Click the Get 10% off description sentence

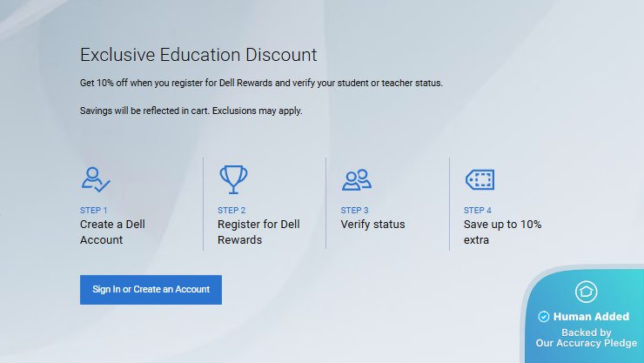pos(261,83)
